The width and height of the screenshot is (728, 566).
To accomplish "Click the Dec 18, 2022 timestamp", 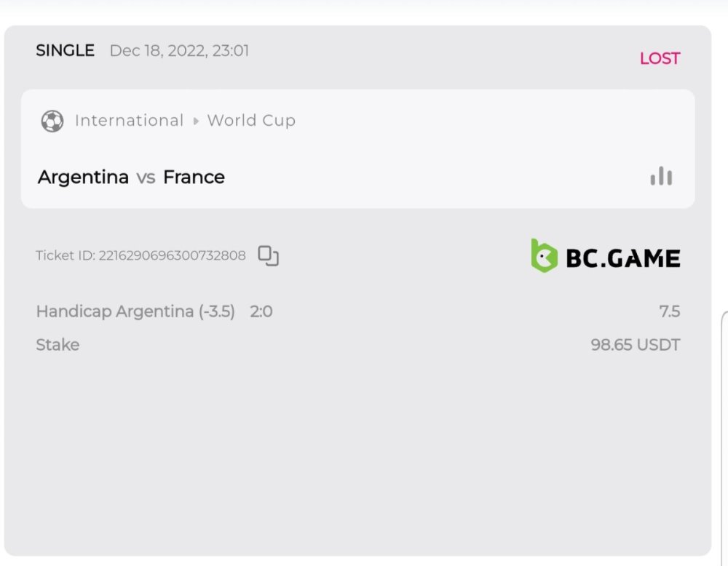I will [179, 51].
